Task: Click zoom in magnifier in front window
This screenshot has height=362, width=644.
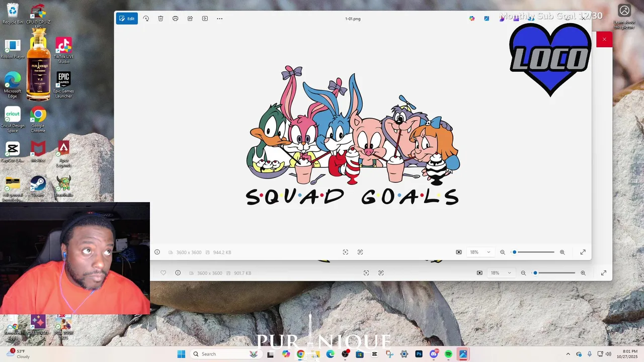Action: (x=562, y=252)
